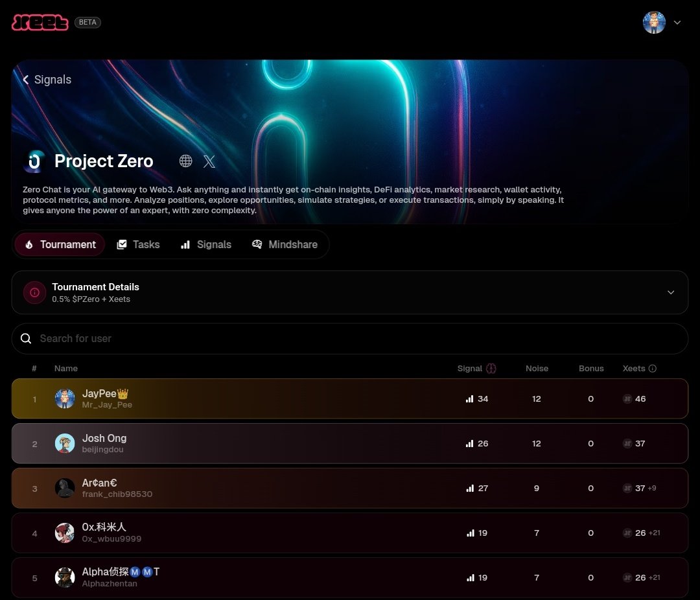Viewport: 700px width, 600px height.
Task: Click the Alpha侦探 name
Action: tap(121, 572)
